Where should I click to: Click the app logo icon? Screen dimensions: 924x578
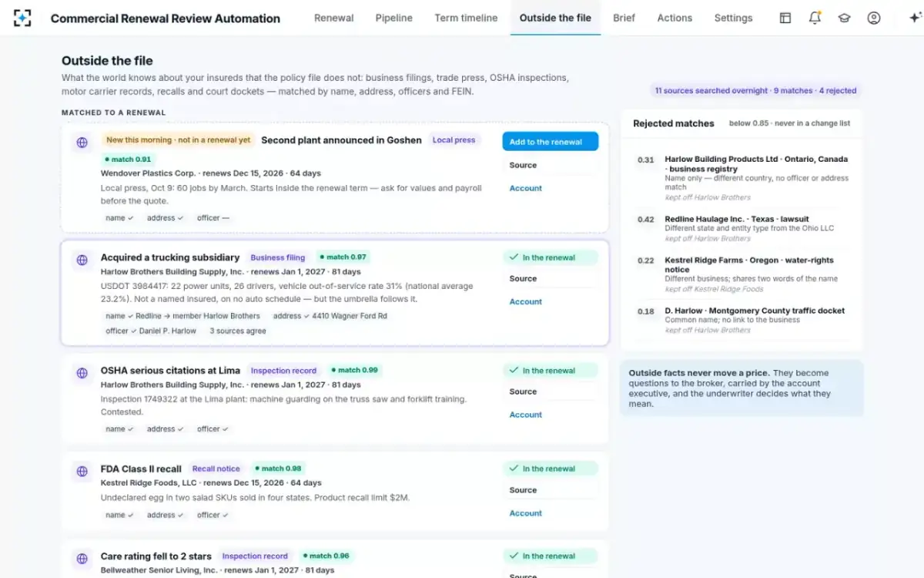coord(22,18)
